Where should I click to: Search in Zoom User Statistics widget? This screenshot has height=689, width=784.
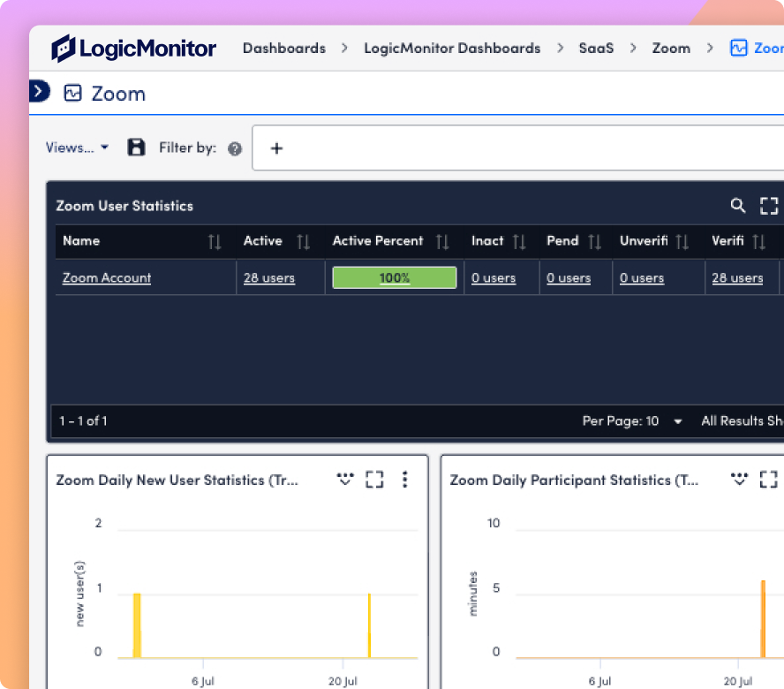[737, 205]
